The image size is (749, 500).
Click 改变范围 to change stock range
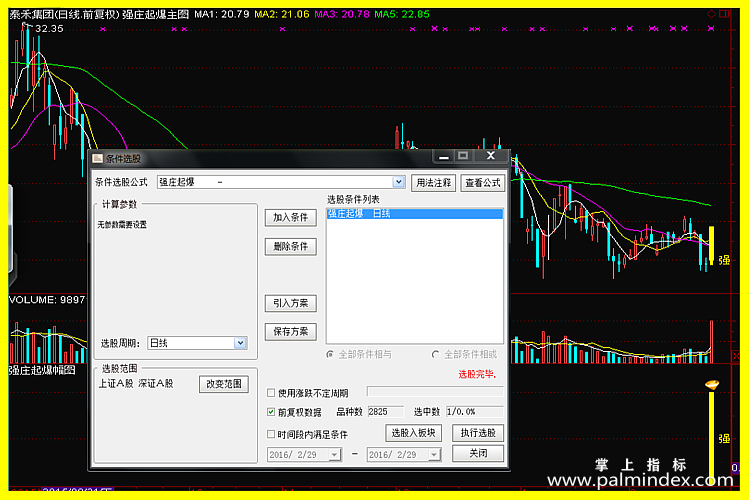pyautogui.click(x=224, y=384)
